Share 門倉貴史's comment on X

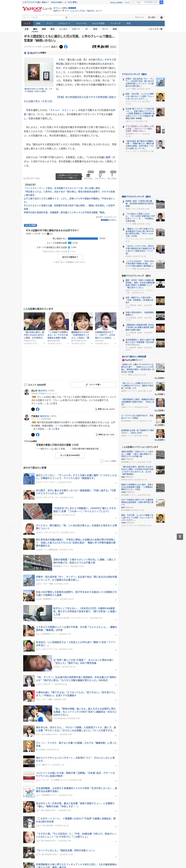pyautogui.click(x=33, y=435)
